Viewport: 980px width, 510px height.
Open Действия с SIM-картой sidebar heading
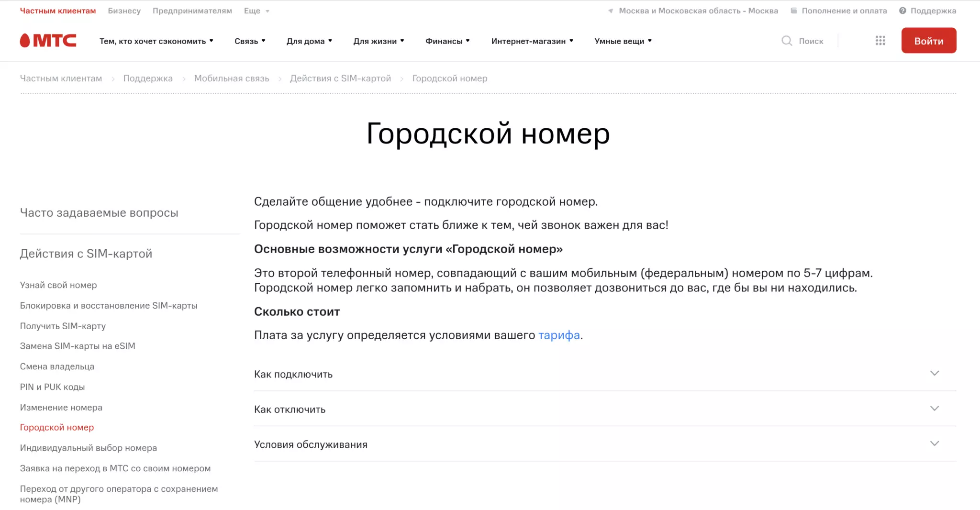86,254
